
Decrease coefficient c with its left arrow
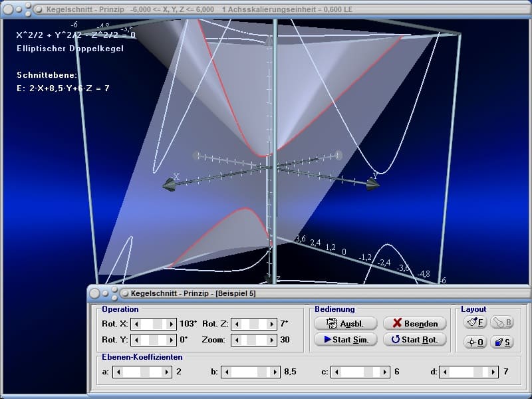click(x=336, y=372)
